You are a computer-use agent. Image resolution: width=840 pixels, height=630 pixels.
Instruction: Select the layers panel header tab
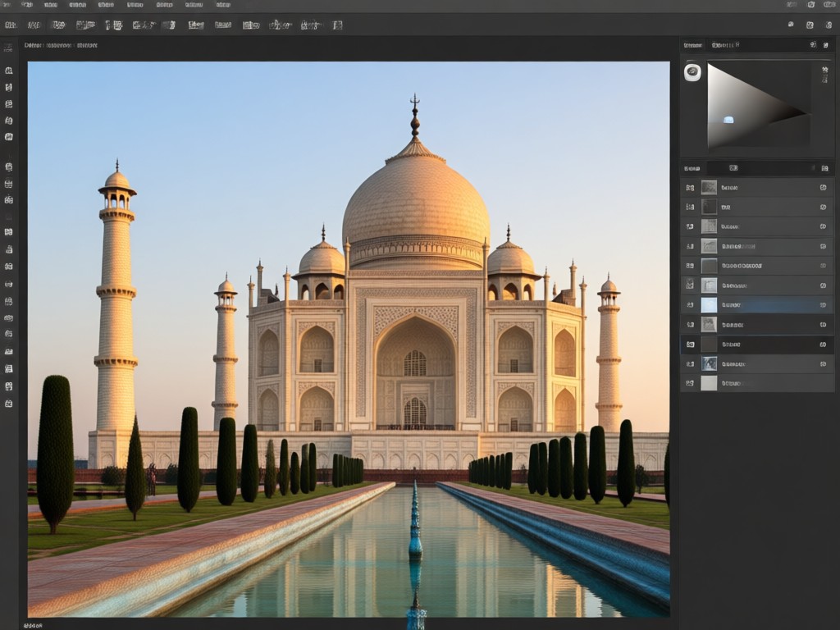pos(692,168)
